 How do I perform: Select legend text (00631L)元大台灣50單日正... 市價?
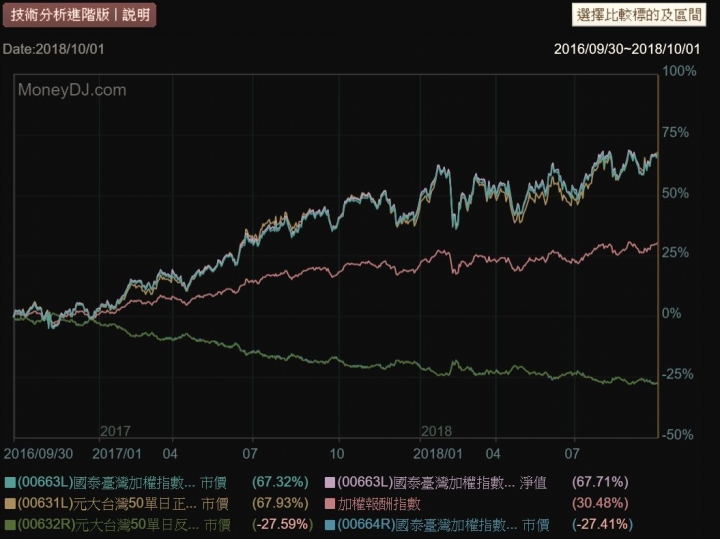[123, 504]
